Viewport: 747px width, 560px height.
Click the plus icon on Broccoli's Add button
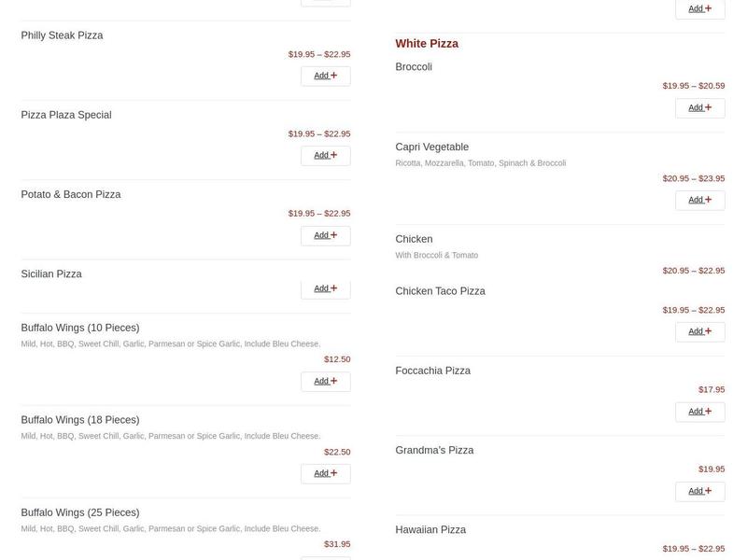709,106
